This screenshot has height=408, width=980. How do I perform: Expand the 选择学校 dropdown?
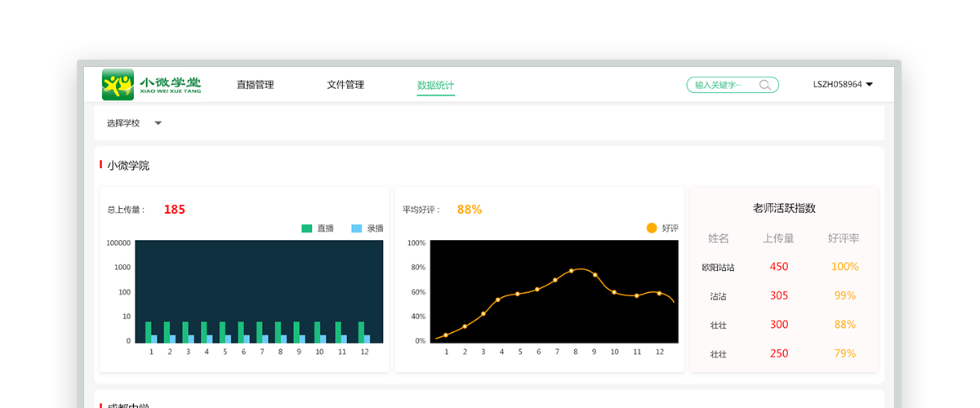point(135,123)
